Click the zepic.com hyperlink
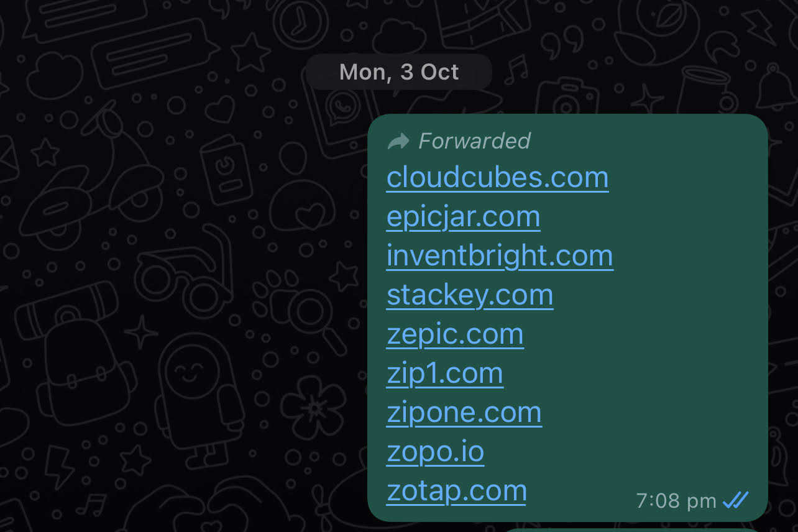 coord(454,334)
